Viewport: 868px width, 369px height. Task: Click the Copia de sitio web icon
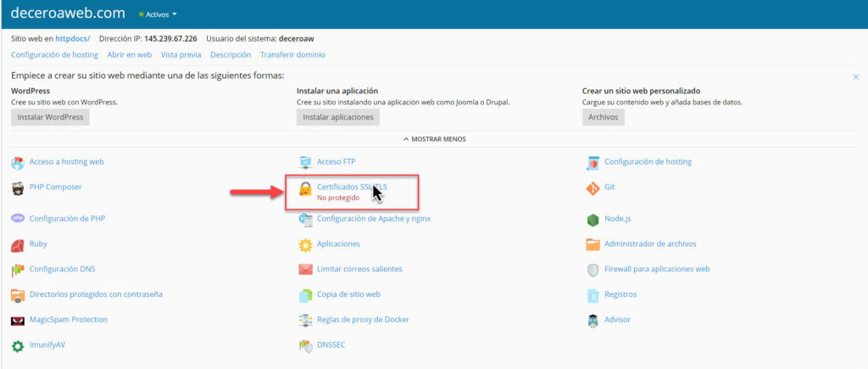pyautogui.click(x=305, y=295)
